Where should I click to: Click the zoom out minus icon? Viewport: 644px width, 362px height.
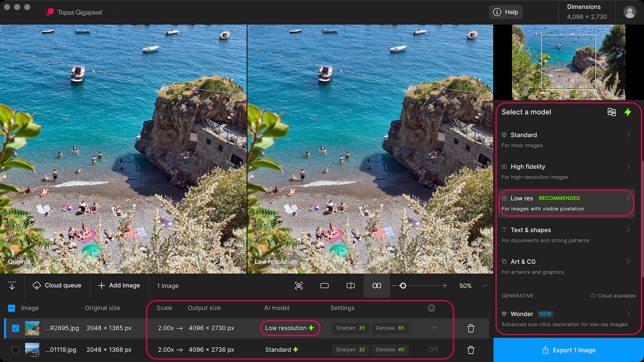394,286
